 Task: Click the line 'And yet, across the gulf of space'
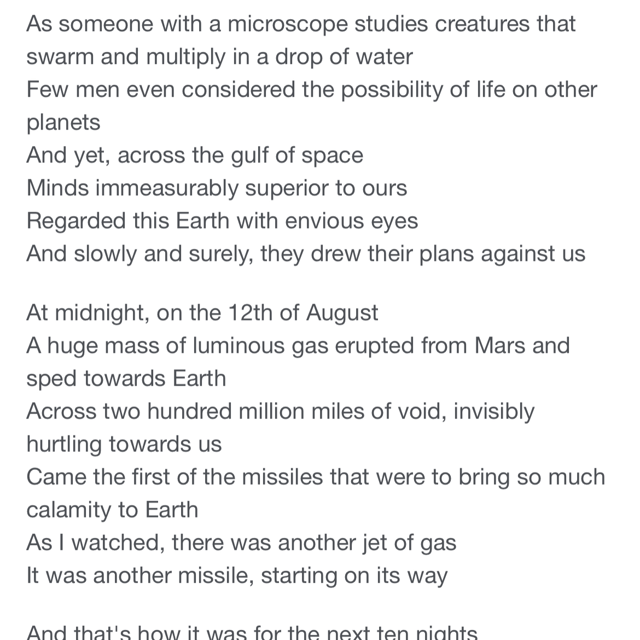pyautogui.click(x=195, y=156)
